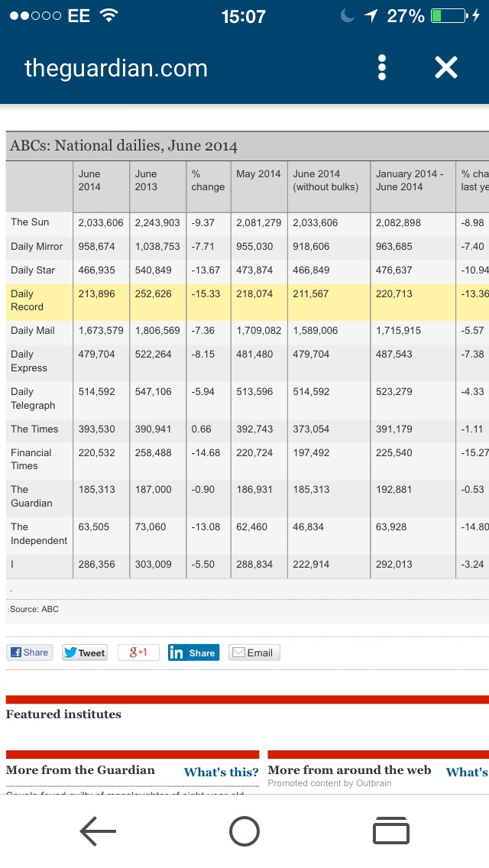Image resolution: width=489 pixels, height=868 pixels.
Task: Tap theguardian.com address text
Action: pos(116,69)
